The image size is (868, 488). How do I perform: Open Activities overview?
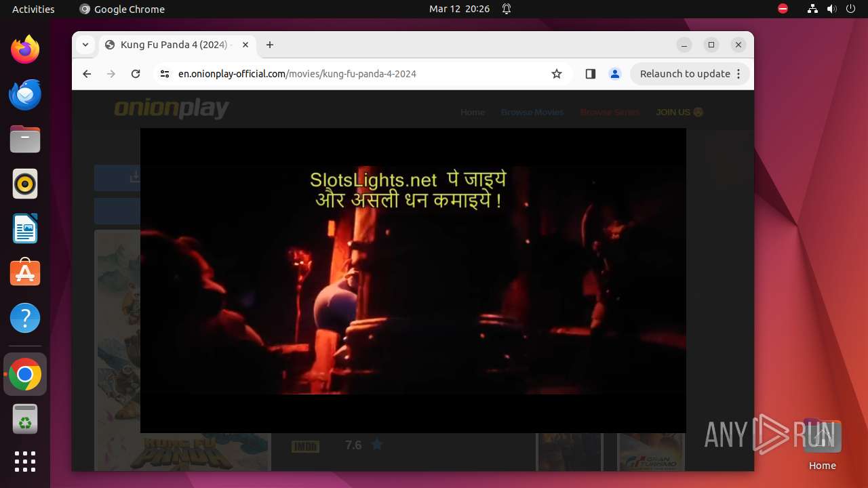33,9
